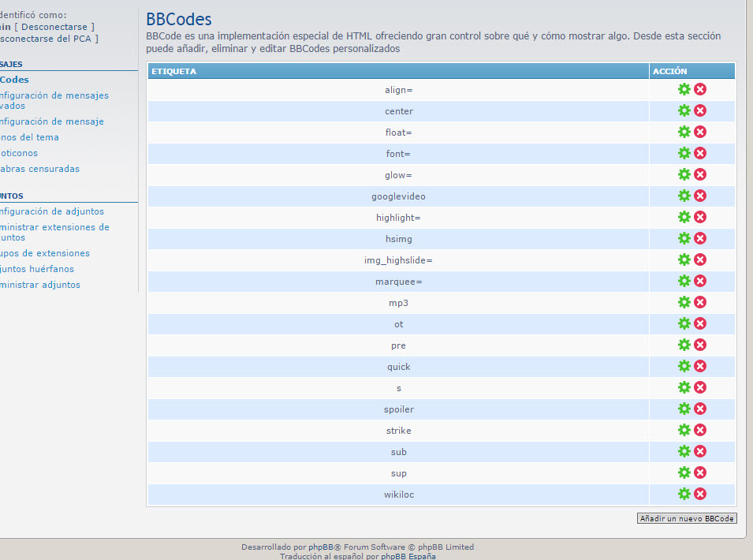Click the edit gear icon for align=
This screenshot has width=753, height=560.
(684, 89)
